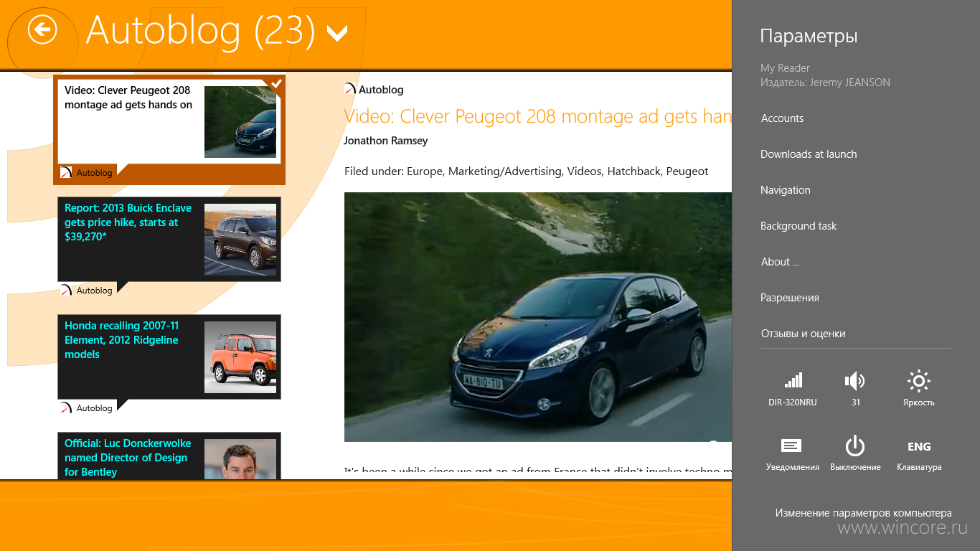Open the Разрешения permissions entry
980x551 pixels.
point(789,298)
